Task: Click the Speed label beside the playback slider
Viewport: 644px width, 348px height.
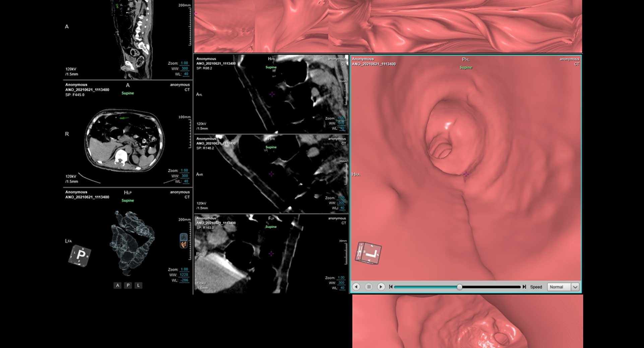Action: point(536,287)
